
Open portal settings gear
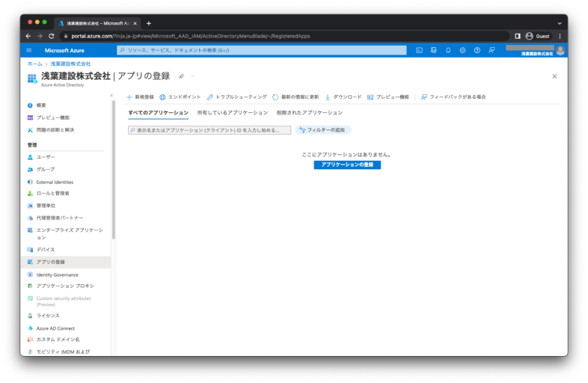[462, 50]
